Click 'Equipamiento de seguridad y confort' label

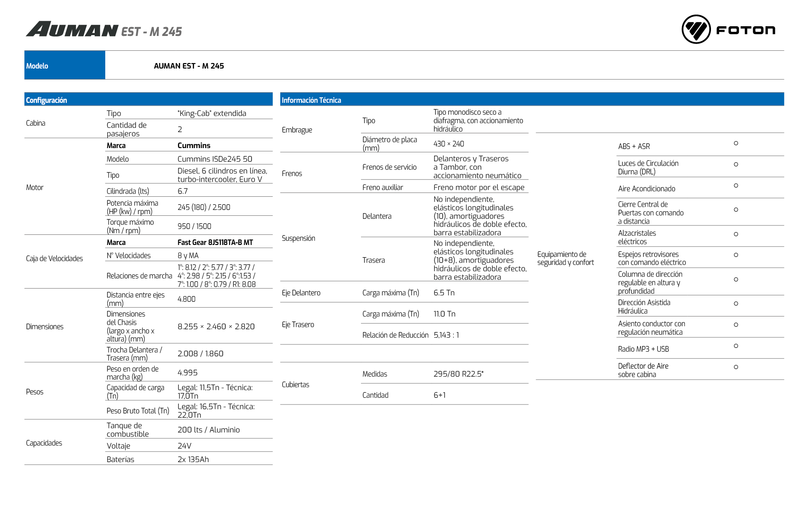point(566,258)
